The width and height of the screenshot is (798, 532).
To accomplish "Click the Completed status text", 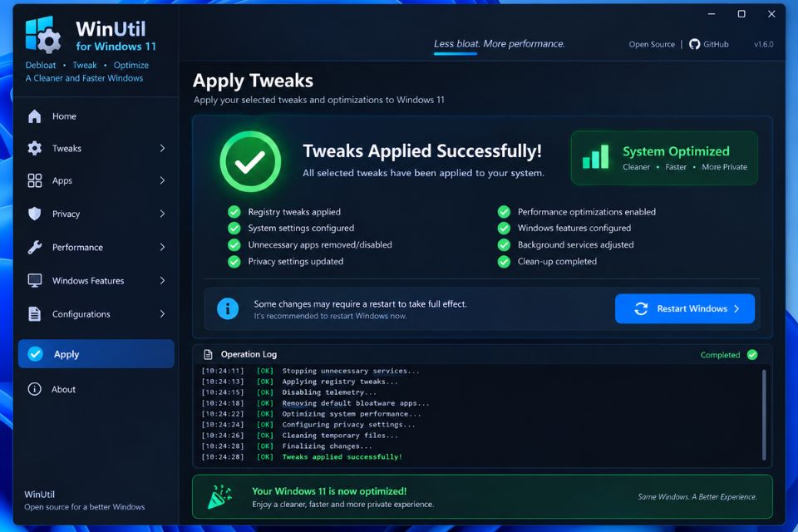I will (x=720, y=355).
